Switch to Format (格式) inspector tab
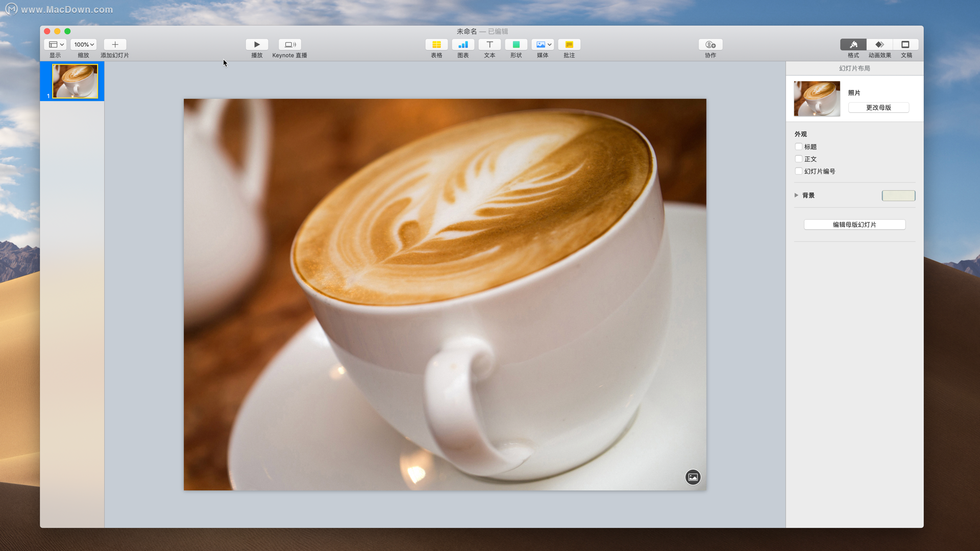Viewport: 980px width, 551px height. pos(853,44)
